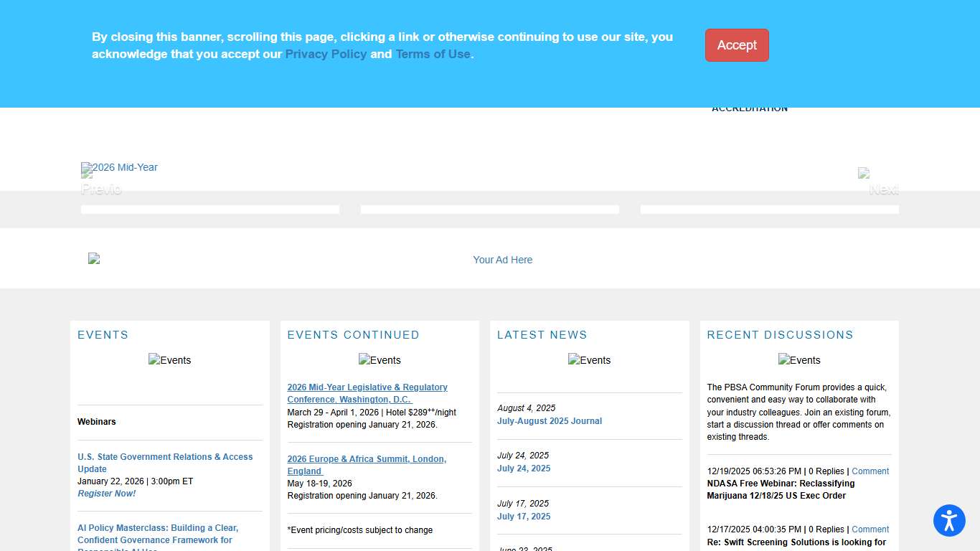This screenshot has height=551, width=980.
Task: Click the broken ad image icon
Action: 94,258
